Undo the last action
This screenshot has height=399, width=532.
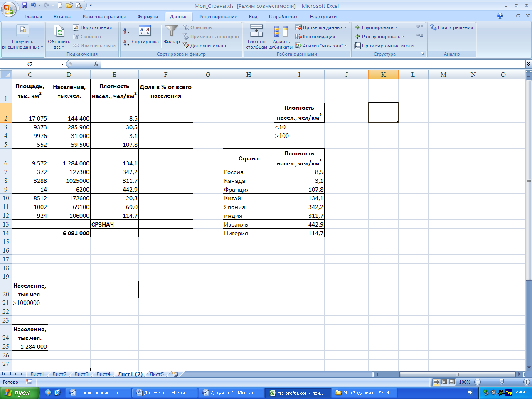pos(34,6)
